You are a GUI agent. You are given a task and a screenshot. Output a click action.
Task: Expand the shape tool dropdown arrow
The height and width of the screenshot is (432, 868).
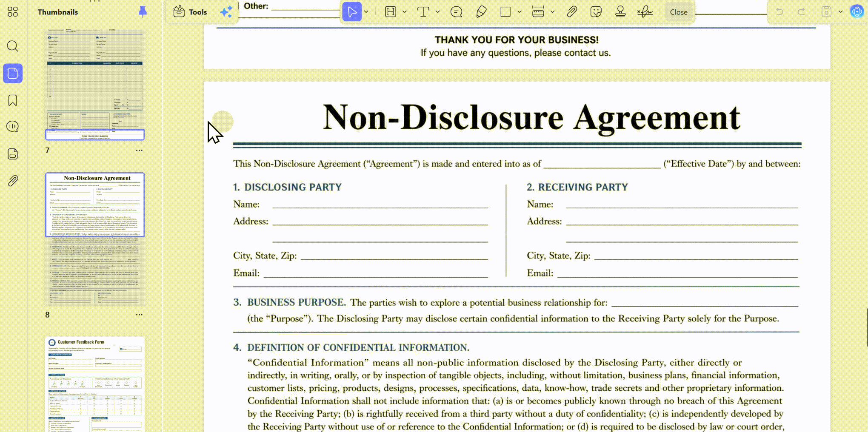click(520, 12)
